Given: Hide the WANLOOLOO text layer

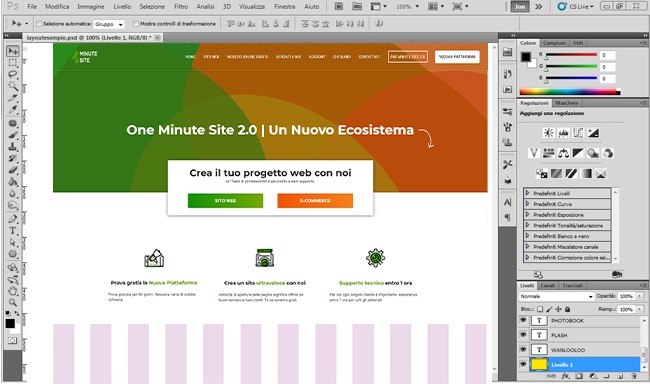Looking at the screenshot, I should tap(523, 350).
